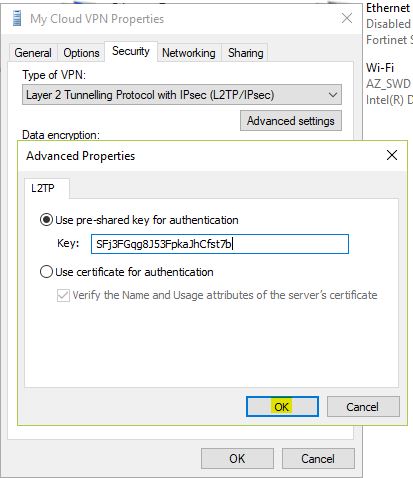Select the Security tab
Viewport: 413px width, 478px height.
click(x=131, y=51)
